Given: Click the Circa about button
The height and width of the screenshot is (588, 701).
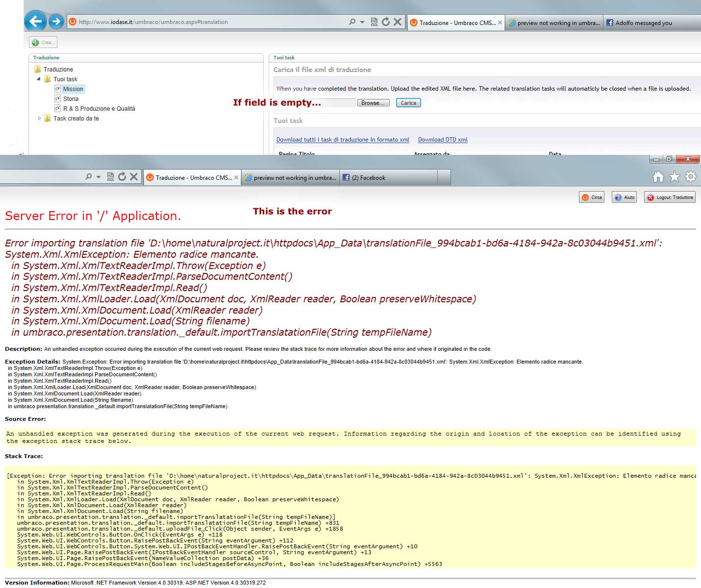Looking at the screenshot, I should pyautogui.click(x=592, y=197).
